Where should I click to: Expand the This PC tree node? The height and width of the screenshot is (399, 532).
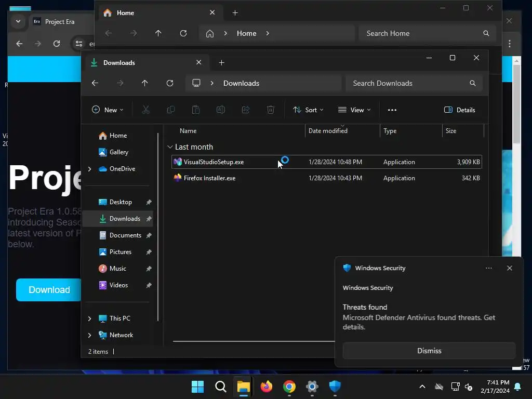(x=89, y=318)
